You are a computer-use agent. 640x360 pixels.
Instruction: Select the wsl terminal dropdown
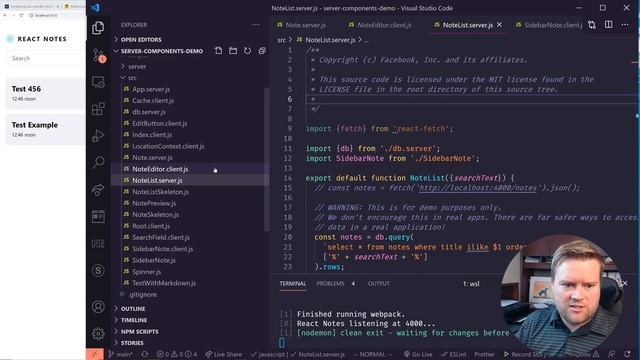[x=471, y=284]
